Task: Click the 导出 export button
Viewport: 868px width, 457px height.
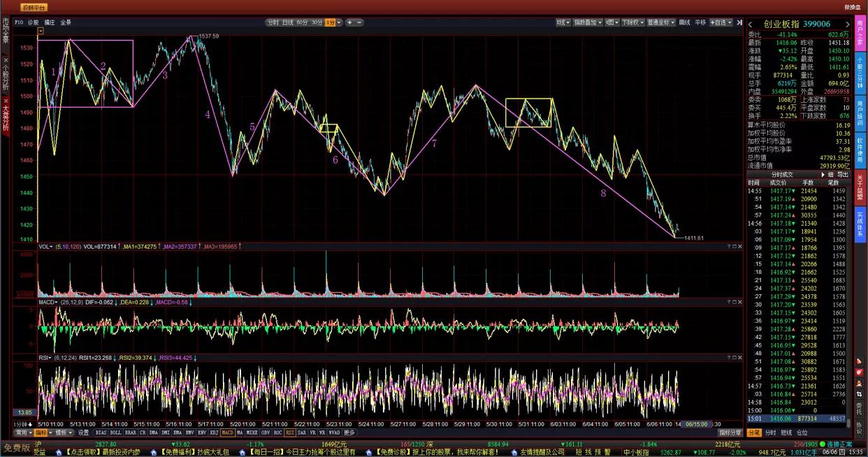Action: 843,174
